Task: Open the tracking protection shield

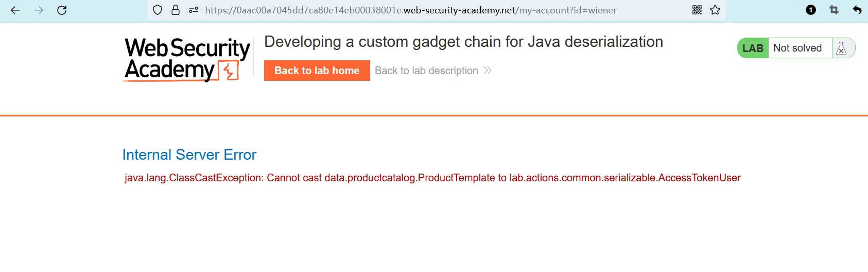Action: [158, 10]
